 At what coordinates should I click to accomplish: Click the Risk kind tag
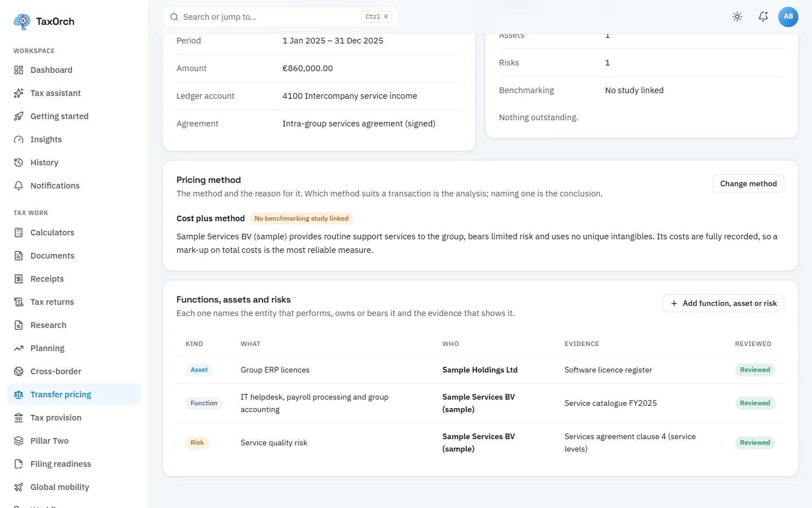click(x=197, y=443)
